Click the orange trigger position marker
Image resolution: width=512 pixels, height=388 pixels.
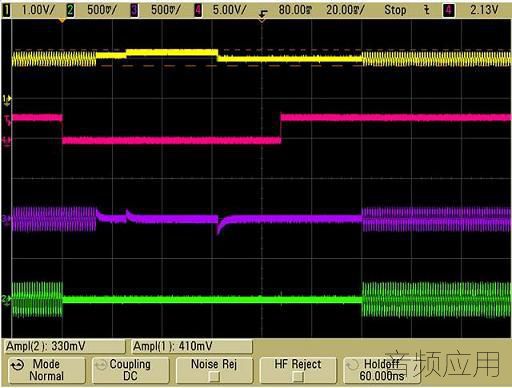tap(62, 21)
